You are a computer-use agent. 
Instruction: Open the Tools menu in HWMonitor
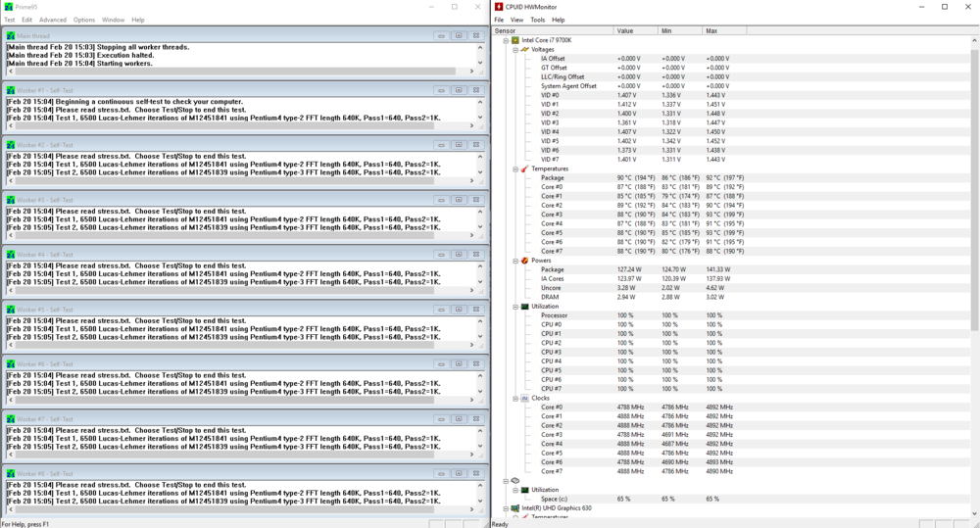coord(537,20)
